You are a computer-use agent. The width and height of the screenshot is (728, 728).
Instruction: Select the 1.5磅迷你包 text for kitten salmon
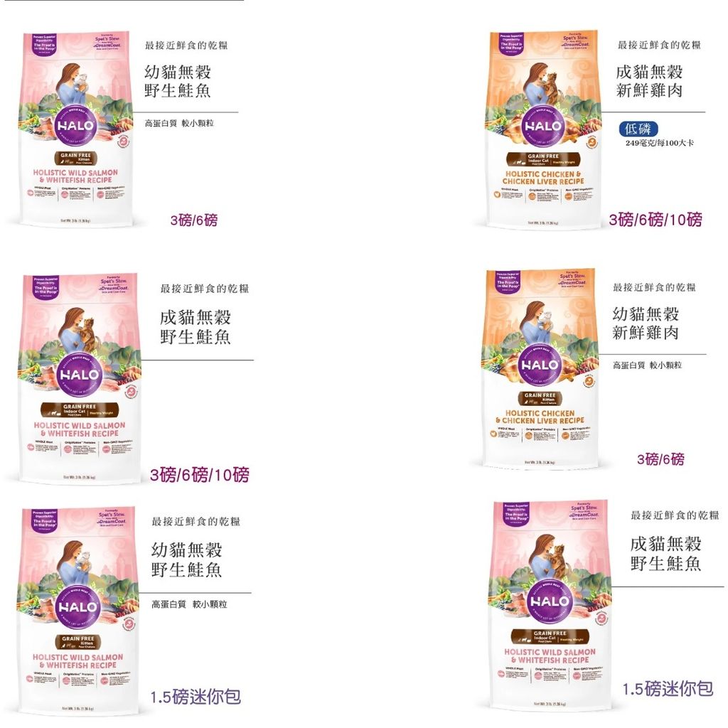click(x=196, y=697)
